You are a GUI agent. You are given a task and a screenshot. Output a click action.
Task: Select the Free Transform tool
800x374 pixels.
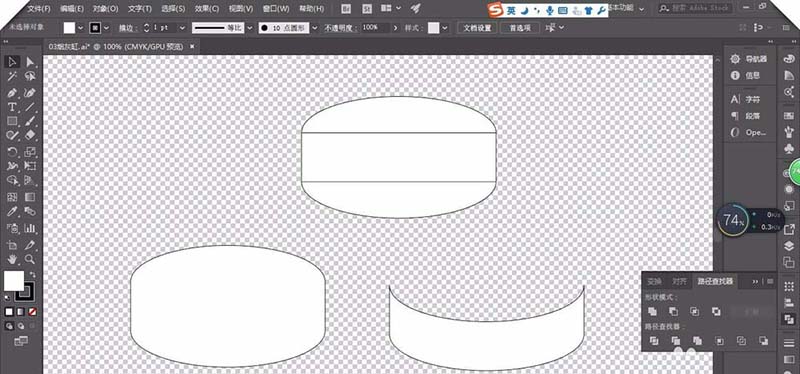click(x=30, y=166)
